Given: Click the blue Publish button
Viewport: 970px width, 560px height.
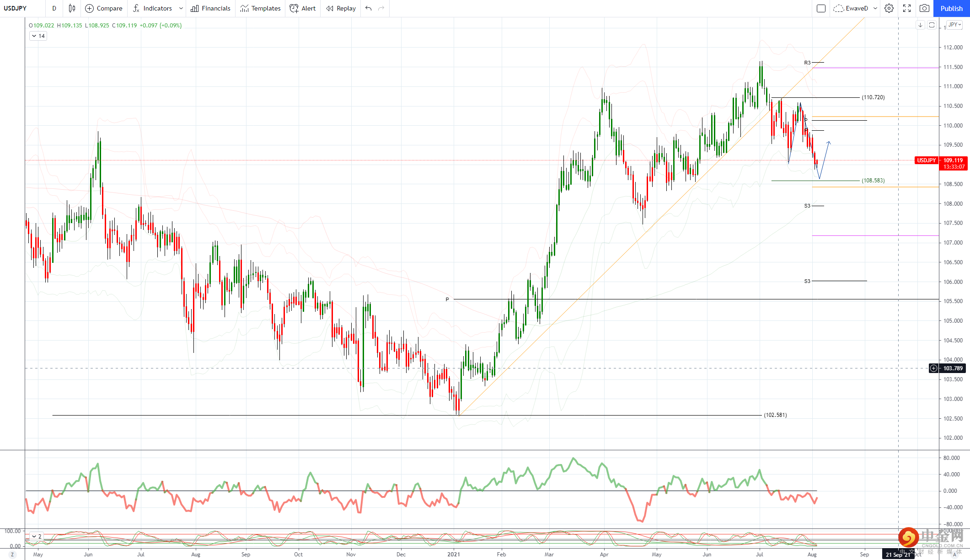Looking at the screenshot, I should point(951,8).
